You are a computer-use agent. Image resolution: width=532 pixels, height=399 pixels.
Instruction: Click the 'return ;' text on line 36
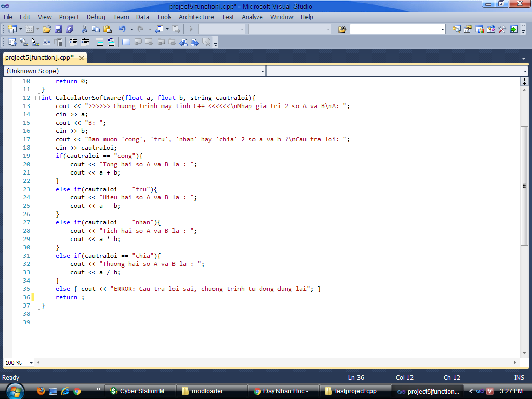click(70, 297)
